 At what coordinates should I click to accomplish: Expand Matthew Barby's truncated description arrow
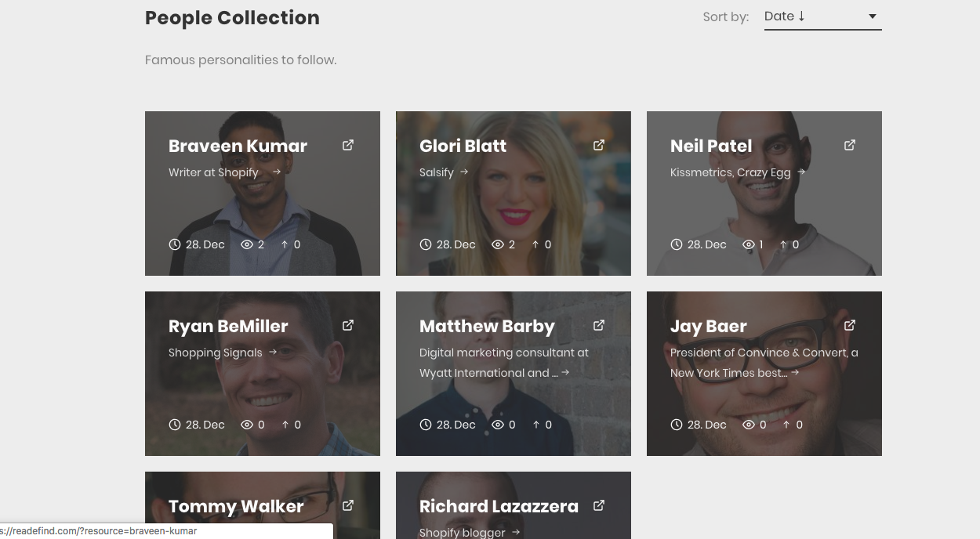point(565,372)
